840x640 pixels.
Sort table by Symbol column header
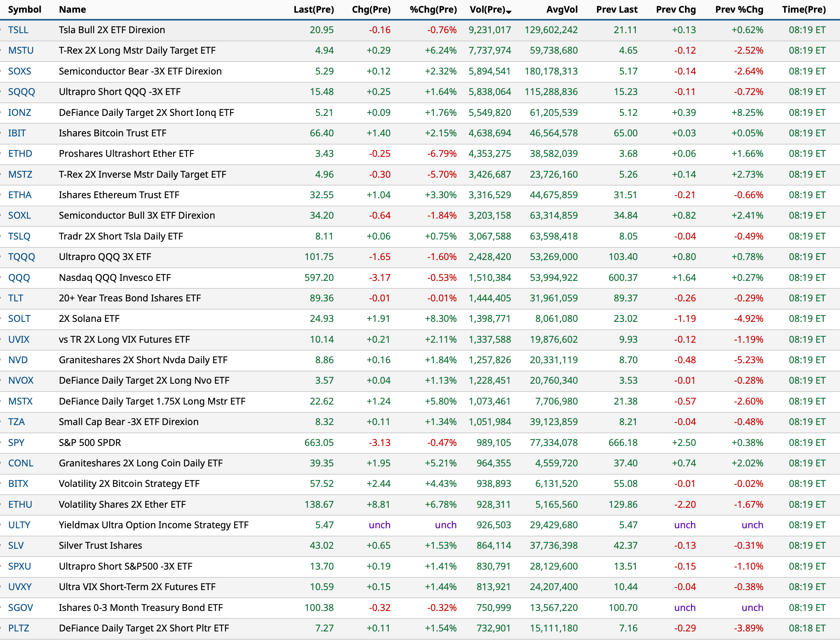point(24,10)
